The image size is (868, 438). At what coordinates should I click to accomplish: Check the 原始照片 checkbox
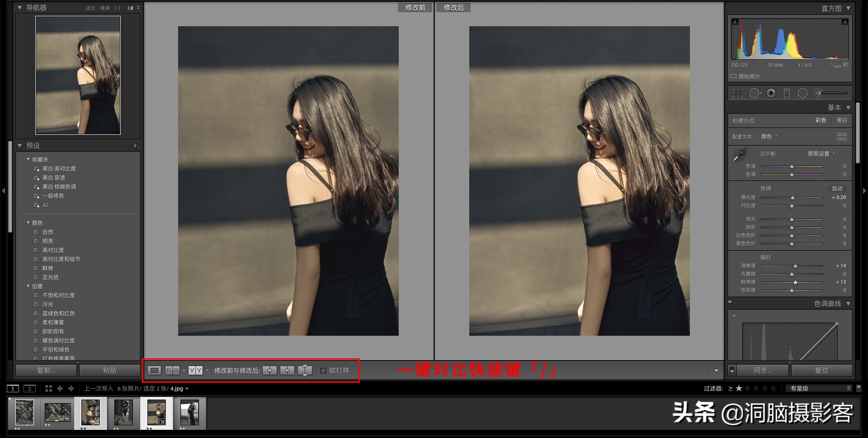click(734, 76)
